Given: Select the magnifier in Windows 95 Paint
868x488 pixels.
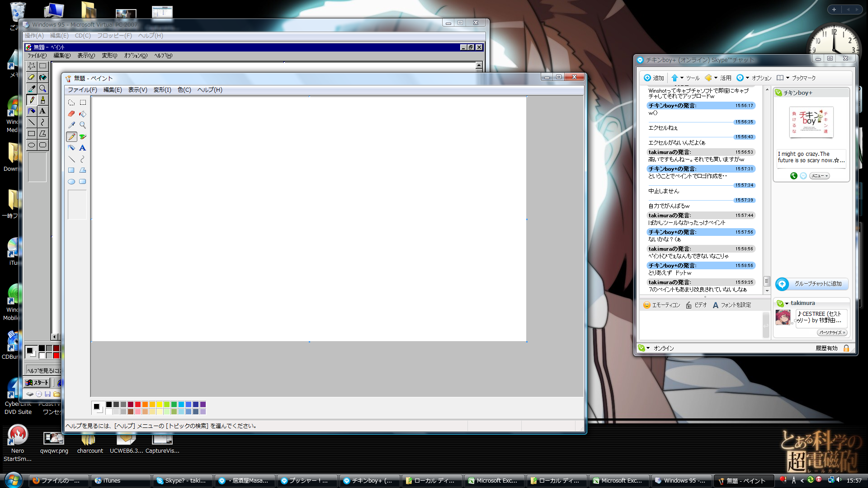Looking at the screenshot, I should coord(42,89).
